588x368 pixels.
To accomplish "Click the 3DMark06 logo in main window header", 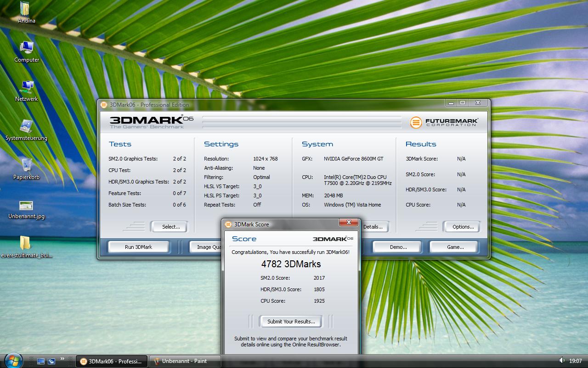I will click(152, 121).
